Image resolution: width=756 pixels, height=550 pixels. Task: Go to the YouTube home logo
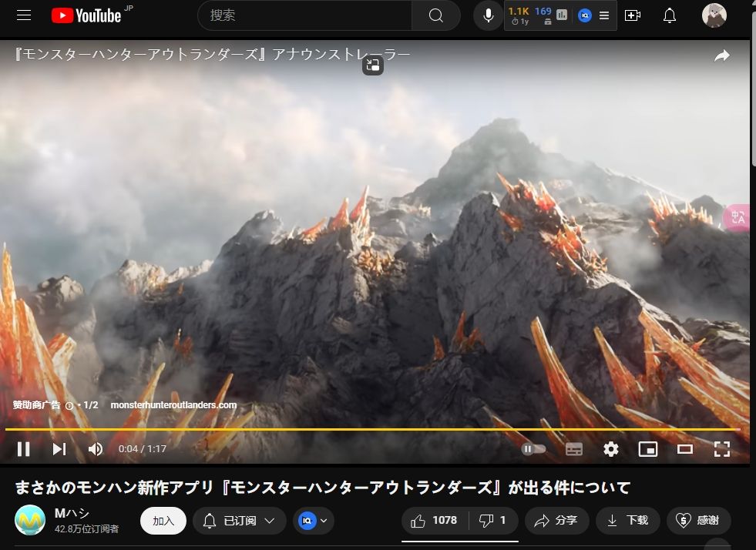[x=86, y=15]
